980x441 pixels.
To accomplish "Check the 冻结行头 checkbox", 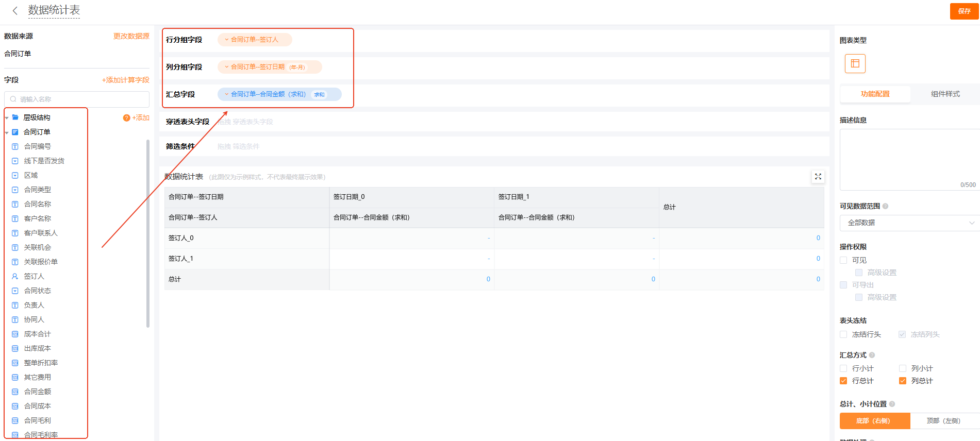I will tap(843, 334).
